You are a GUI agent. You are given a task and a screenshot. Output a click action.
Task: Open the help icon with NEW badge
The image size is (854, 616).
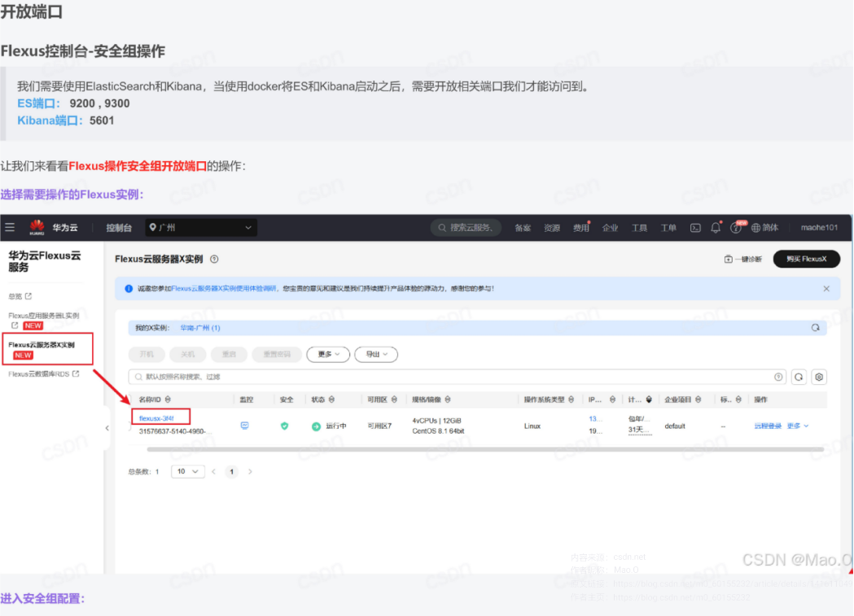(736, 228)
